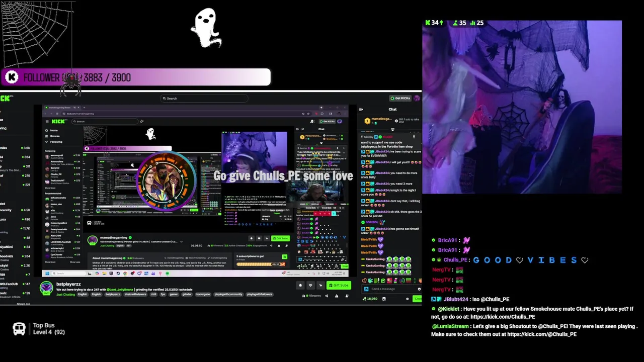The width and height of the screenshot is (644, 362).
Task: Click the share icon below Gift Subs
Action: 326,296
